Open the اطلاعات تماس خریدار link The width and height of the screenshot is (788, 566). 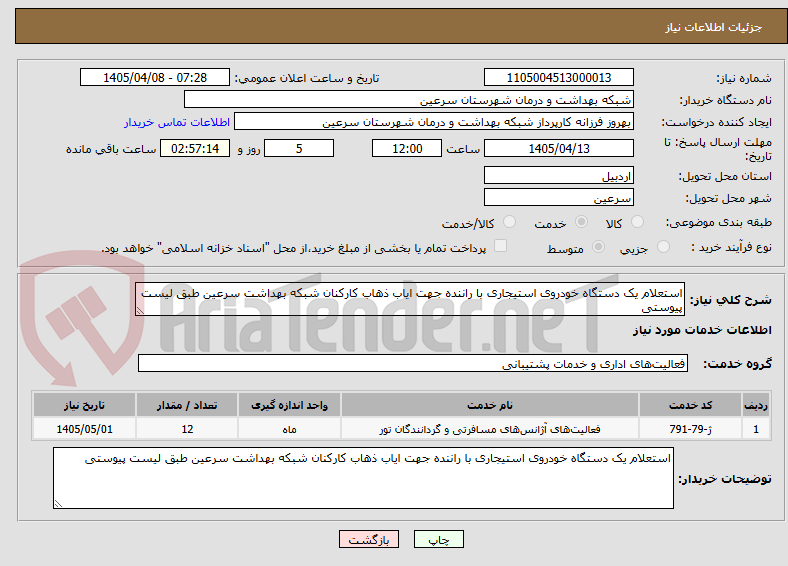(x=177, y=122)
